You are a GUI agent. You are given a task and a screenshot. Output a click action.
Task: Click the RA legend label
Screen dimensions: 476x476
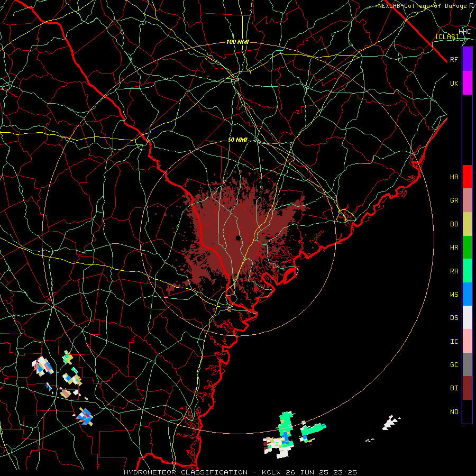pos(454,271)
